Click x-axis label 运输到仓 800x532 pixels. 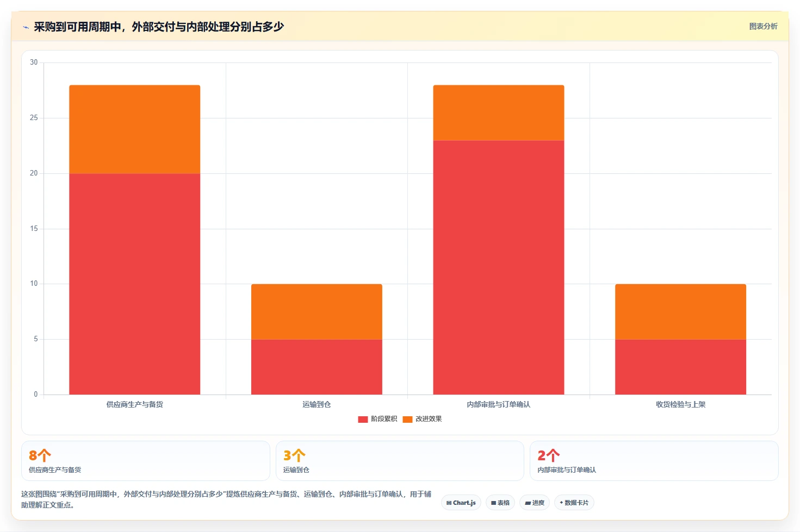[x=317, y=404]
